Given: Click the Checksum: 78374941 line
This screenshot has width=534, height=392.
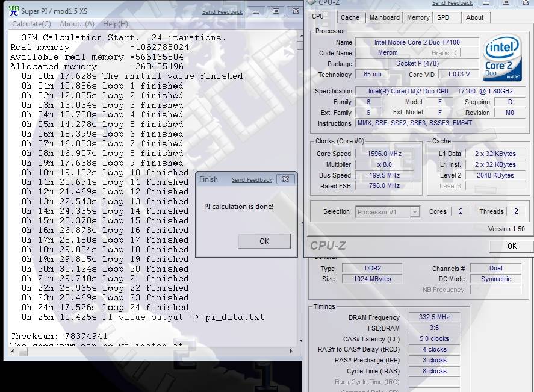Looking at the screenshot, I should point(59,336).
